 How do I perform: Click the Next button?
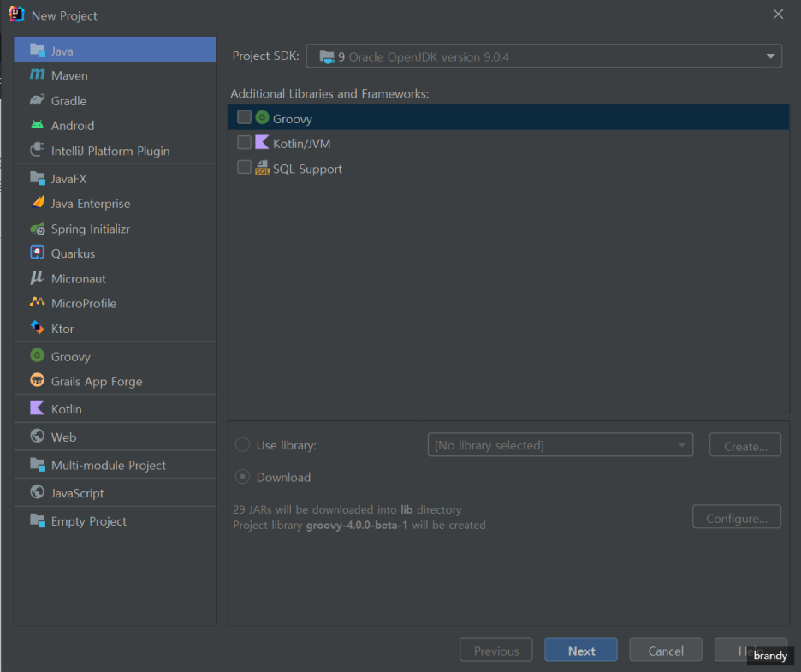[x=581, y=650]
